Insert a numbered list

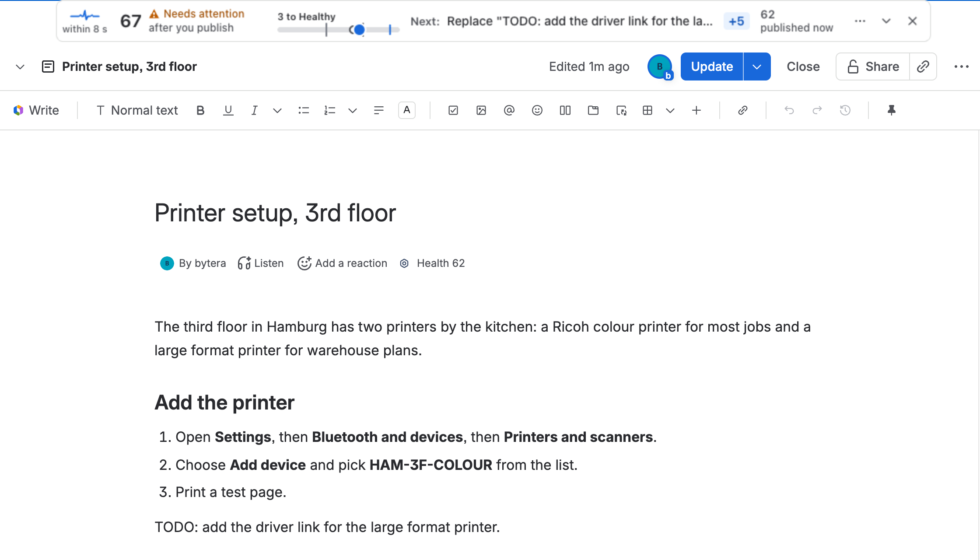pyautogui.click(x=329, y=110)
